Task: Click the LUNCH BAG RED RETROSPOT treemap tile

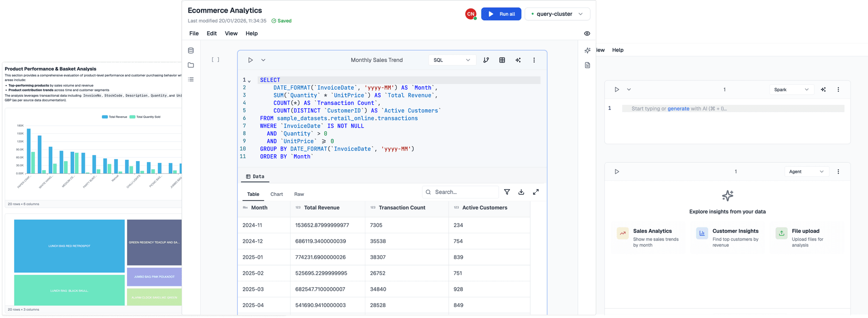Action: coord(69,246)
